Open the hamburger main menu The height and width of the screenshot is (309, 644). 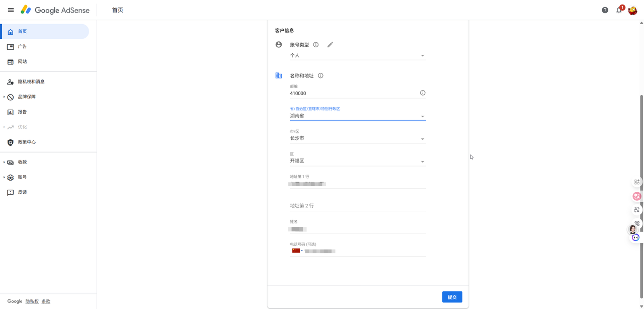click(11, 10)
